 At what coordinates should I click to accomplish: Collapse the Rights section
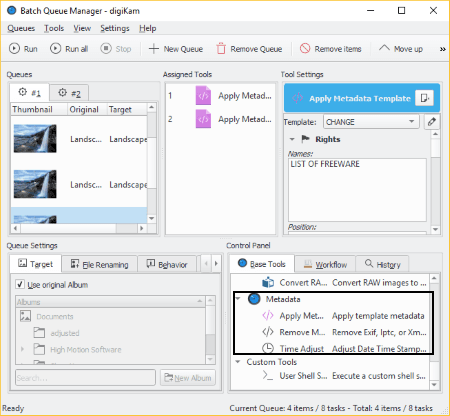[292, 139]
